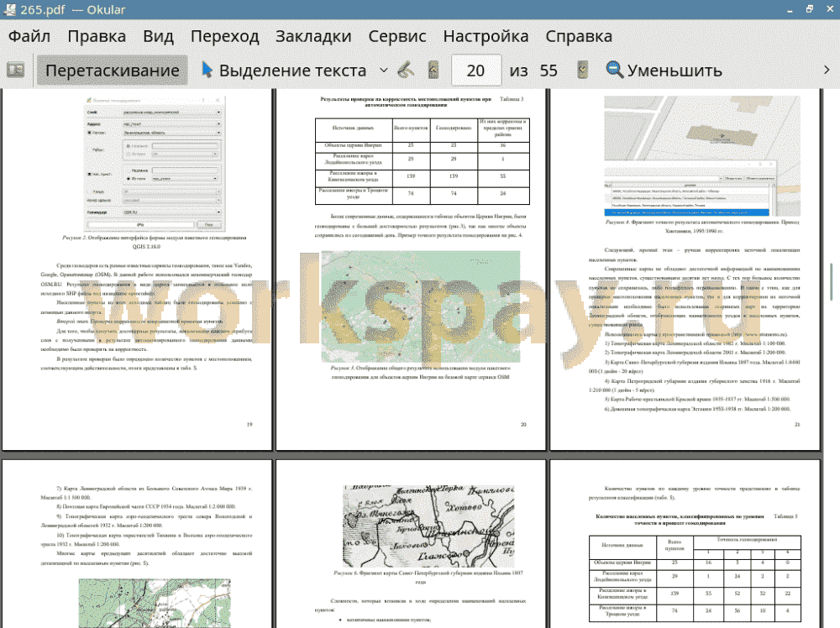Click the results table on page 20
840x628 pixels.
423,161
